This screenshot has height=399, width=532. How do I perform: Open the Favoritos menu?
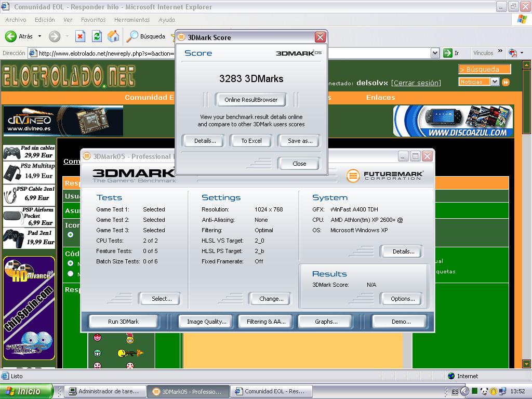click(x=94, y=20)
